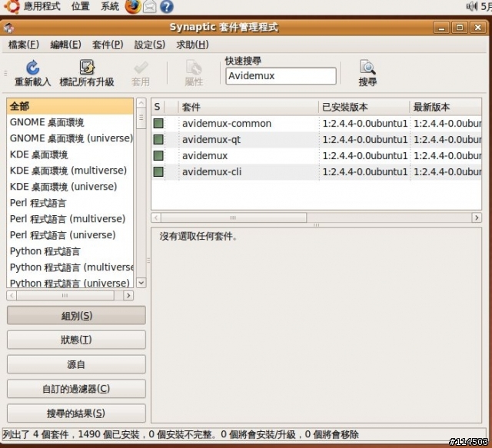Select Python 程式語言 category
Screen dimensions: 492x448
pyautogui.click(x=70, y=251)
